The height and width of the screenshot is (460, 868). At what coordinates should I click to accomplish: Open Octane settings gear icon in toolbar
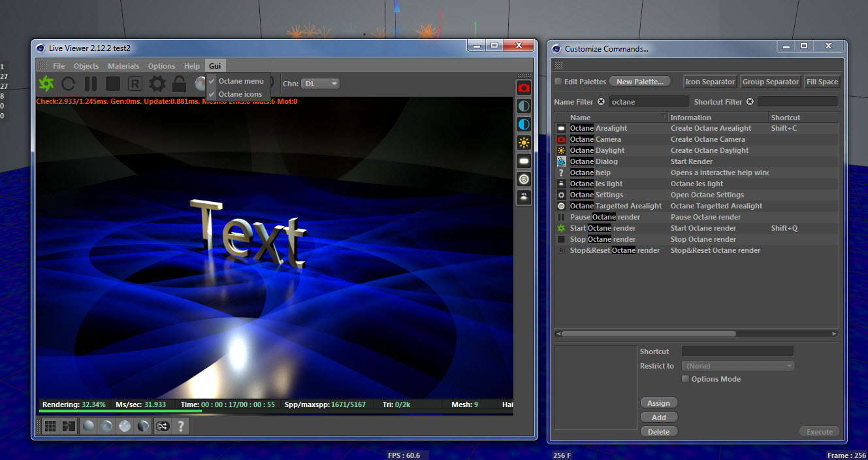157,84
